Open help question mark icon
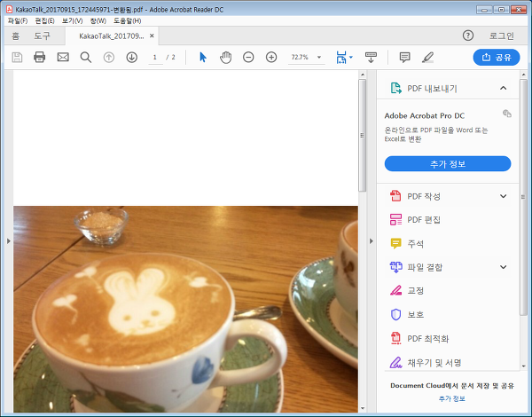The width and height of the screenshot is (532, 417). [x=468, y=35]
